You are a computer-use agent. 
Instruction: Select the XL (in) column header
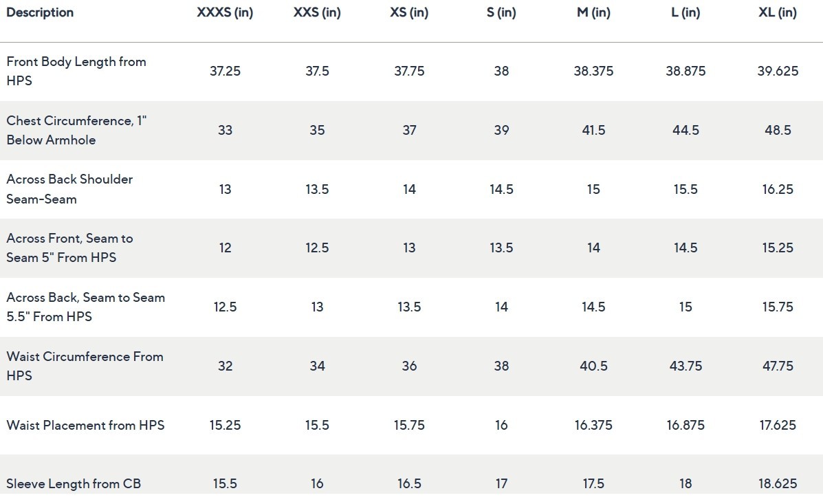[778, 12]
